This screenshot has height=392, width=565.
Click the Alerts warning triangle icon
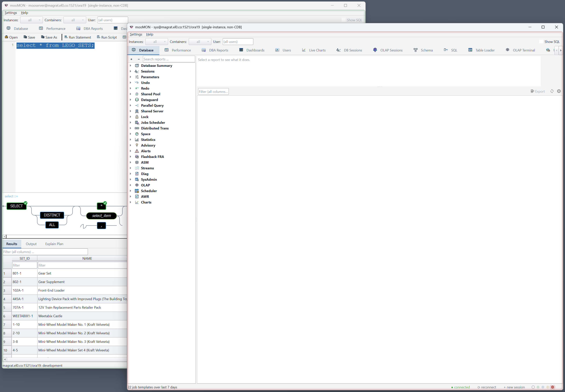pyautogui.click(x=137, y=151)
